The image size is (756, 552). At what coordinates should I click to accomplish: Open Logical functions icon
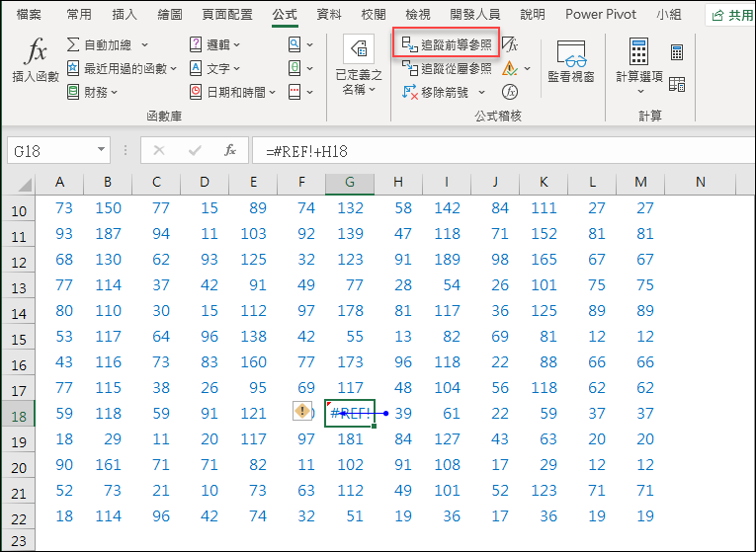coord(196,44)
